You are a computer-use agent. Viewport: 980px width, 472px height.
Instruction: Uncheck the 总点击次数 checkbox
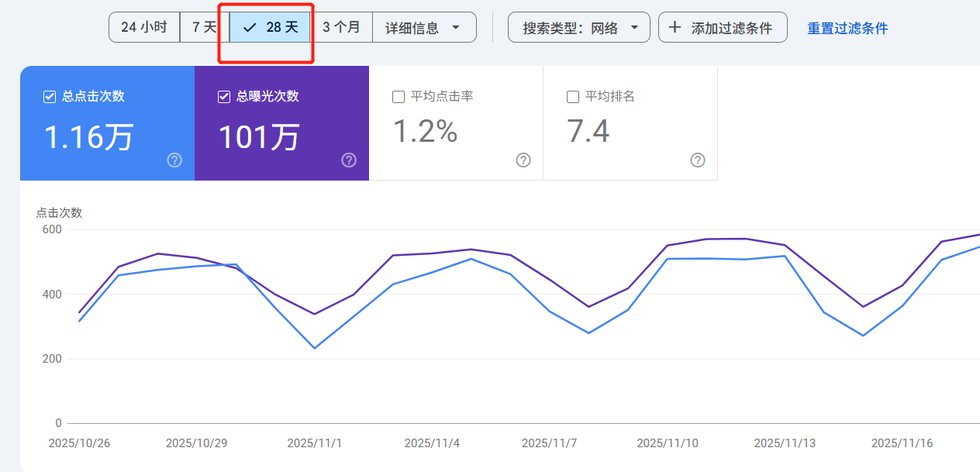coord(49,96)
